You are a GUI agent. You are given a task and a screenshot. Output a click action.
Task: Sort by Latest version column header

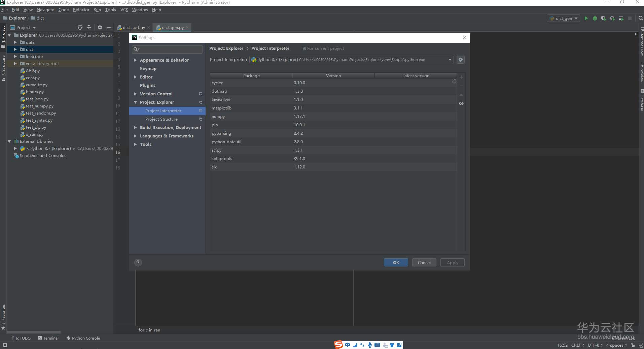coord(416,75)
